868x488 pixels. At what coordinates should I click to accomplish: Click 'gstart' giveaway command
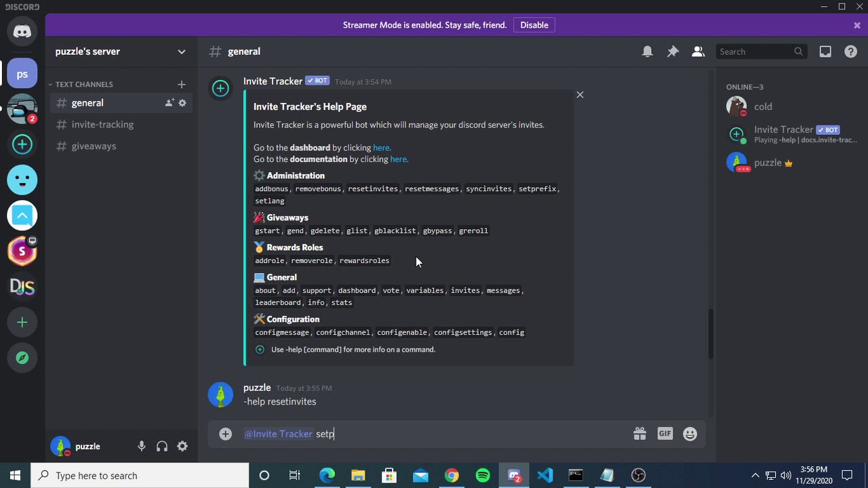(x=267, y=231)
